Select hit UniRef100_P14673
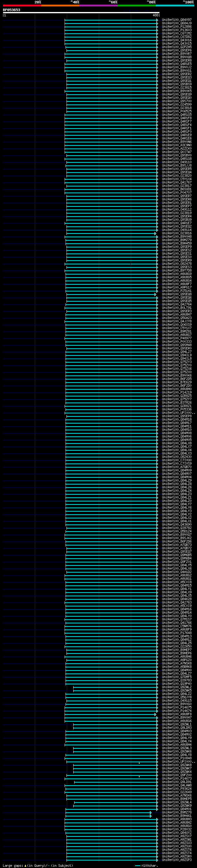 point(177,778)
